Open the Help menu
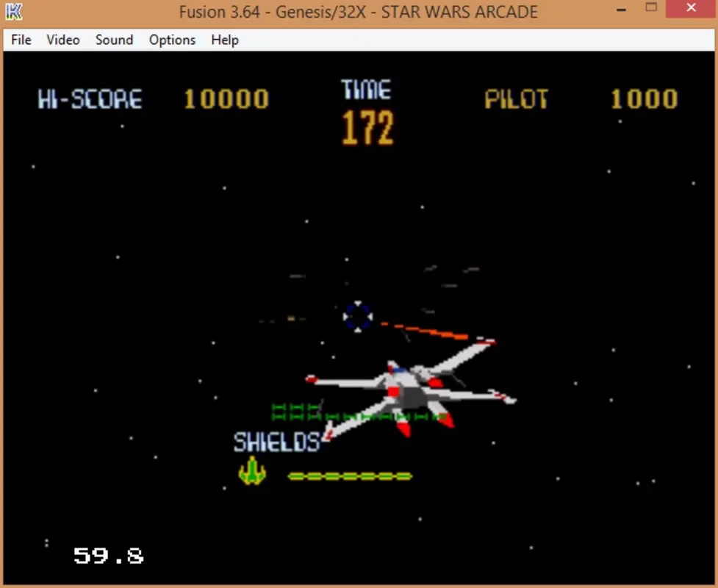The height and width of the screenshot is (588, 718). pos(224,40)
